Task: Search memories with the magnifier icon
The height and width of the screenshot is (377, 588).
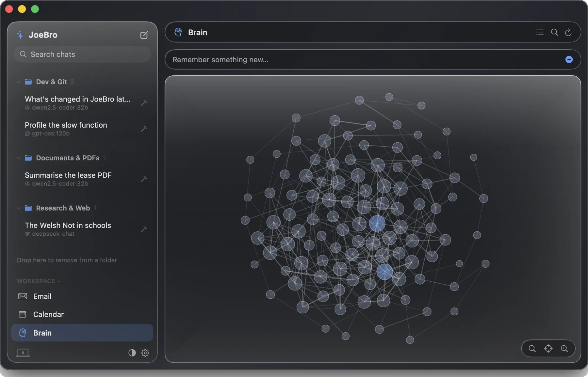Action: (x=554, y=32)
